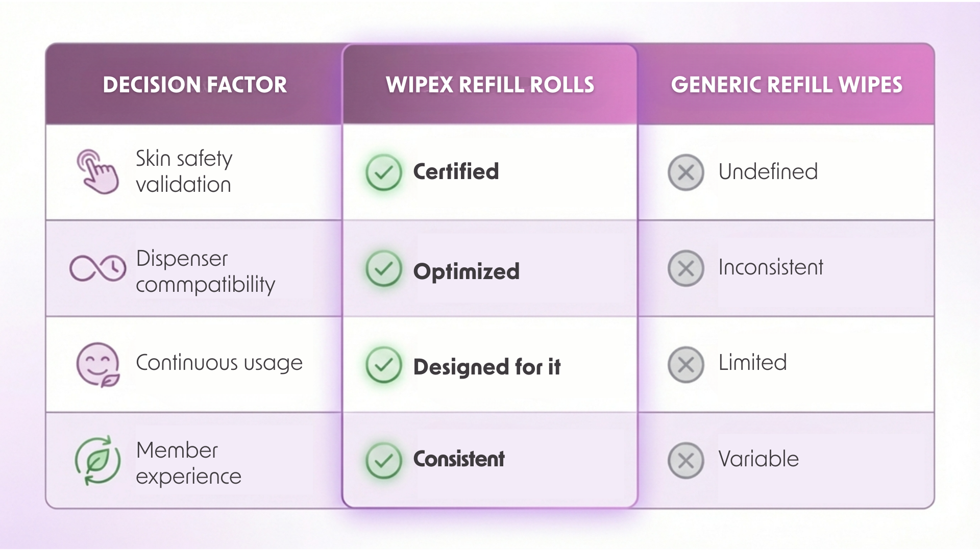The height and width of the screenshot is (551, 980).
Task: Click the Continuous usage label
Action: click(219, 363)
